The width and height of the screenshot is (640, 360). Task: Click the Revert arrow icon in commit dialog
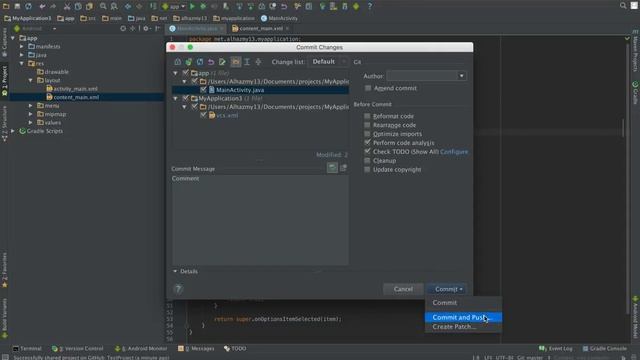tap(211, 62)
